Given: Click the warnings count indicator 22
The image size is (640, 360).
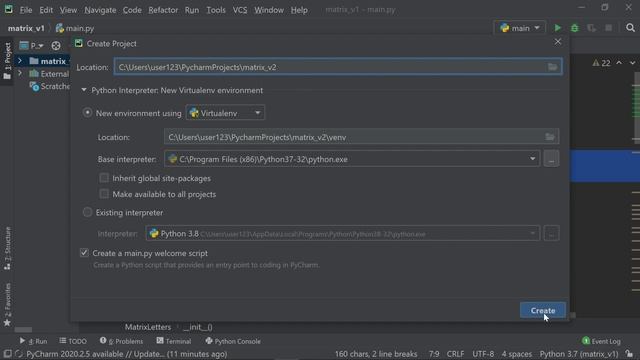Looking at the screenshot, I should (601, 63).
